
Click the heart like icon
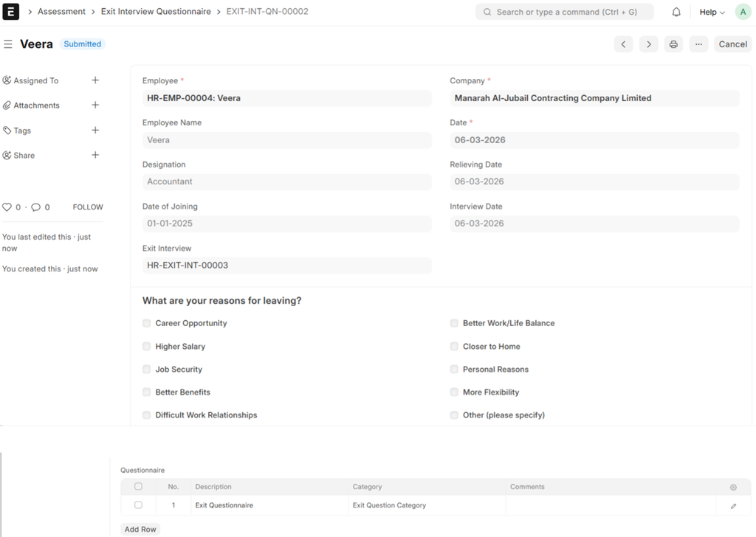7,207
